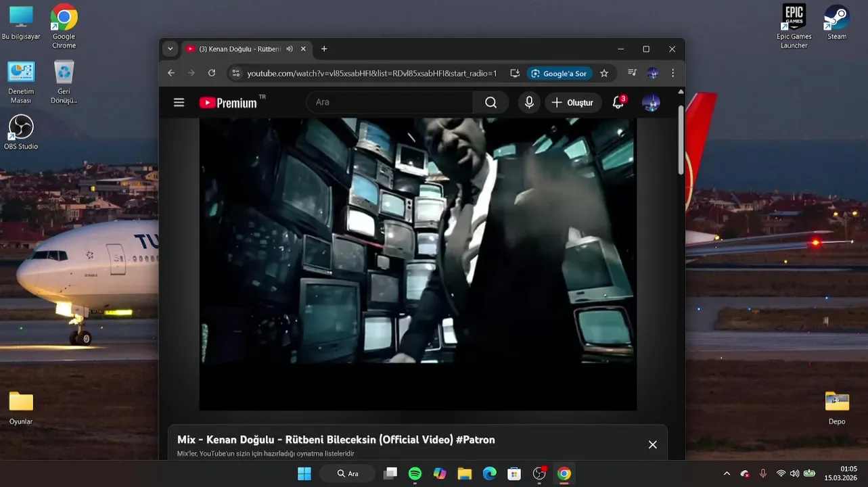
Task: Select the Steam desktop shortcut
Action: tap(837, 22)
